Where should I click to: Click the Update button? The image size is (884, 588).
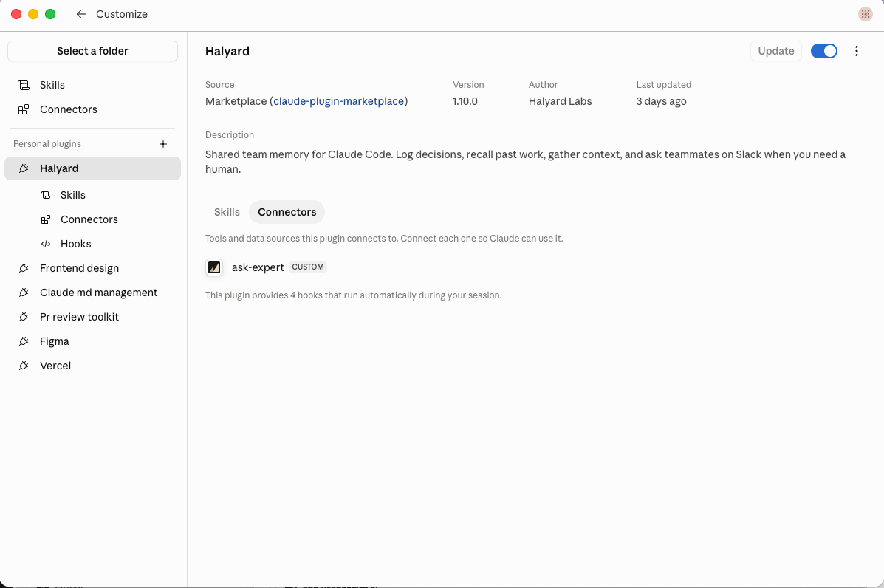(x=775, y=51)
